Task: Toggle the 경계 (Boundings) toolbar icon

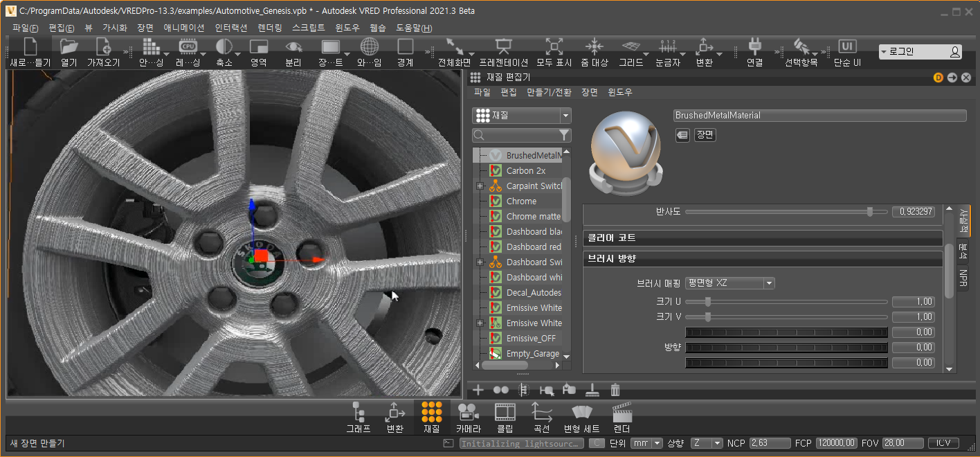Action: point(406,46)
